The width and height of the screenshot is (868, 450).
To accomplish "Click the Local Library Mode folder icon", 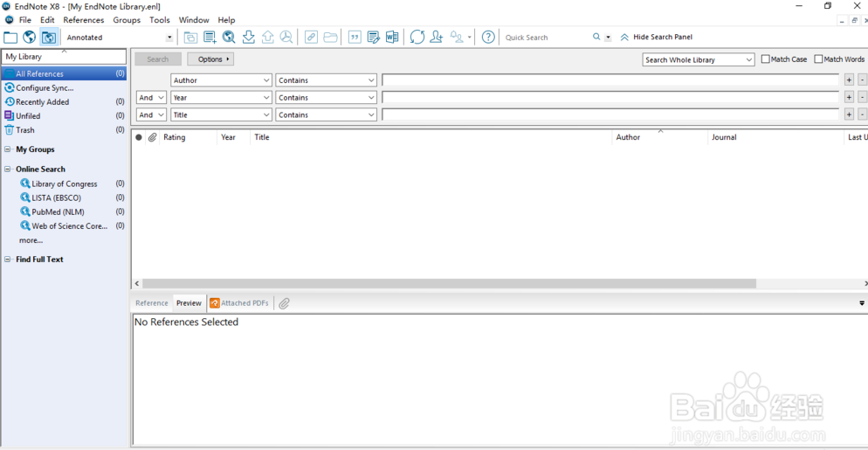I will (x=10, y=38).
